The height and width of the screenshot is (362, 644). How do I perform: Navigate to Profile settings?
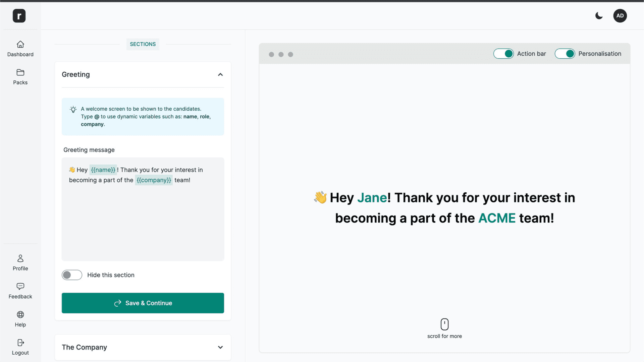pos(20,262)
